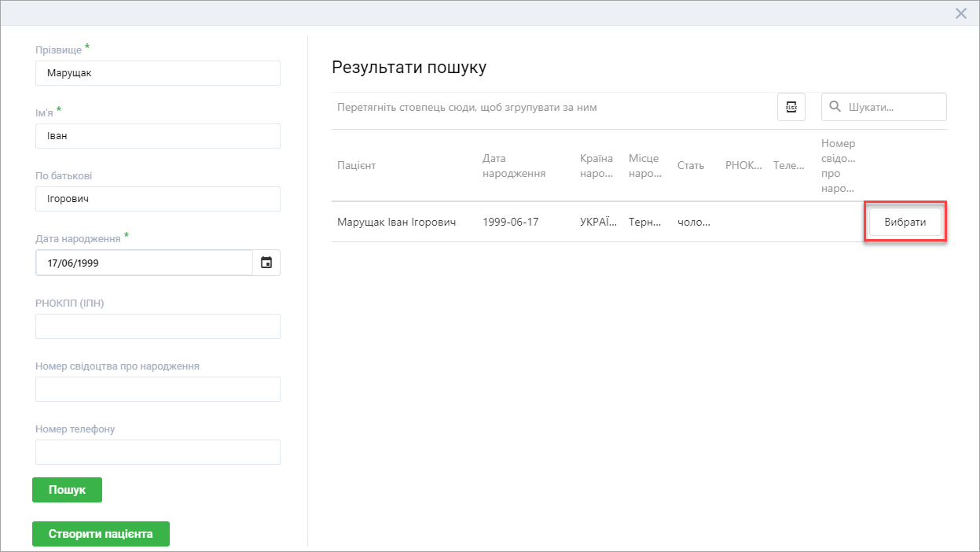
Task: Click the Терн... birthplace cell
Action: tap(646, 223)
